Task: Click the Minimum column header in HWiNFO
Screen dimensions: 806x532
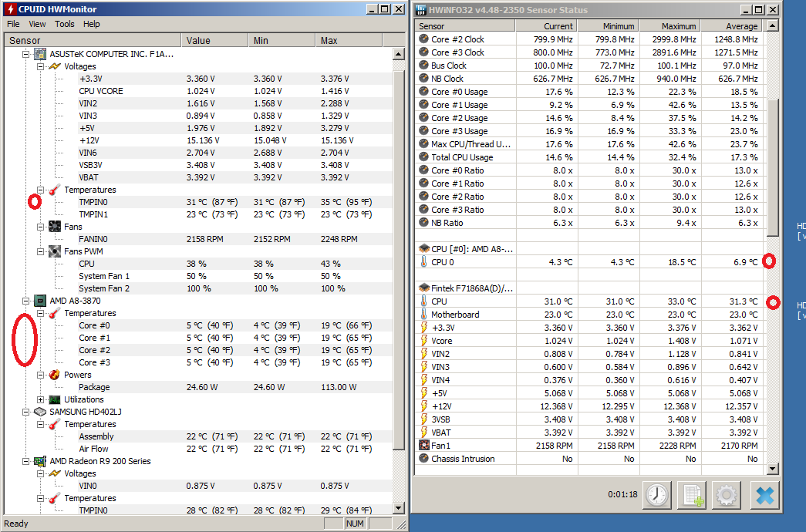Action: 609,26
